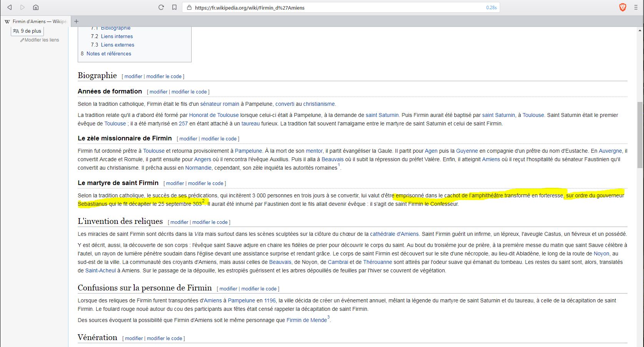Reload the current page
Viewport: 644px width, 347px height.
pos(161,7)
